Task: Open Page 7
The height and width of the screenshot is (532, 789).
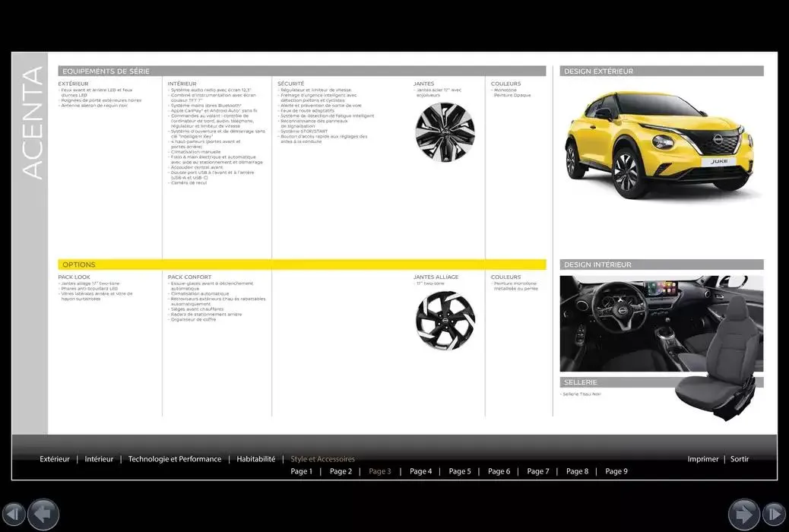Action: [537, 471]
